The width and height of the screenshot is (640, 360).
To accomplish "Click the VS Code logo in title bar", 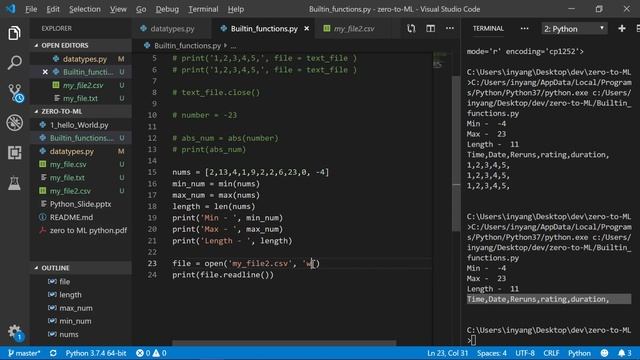I will [x=11, y=9].
